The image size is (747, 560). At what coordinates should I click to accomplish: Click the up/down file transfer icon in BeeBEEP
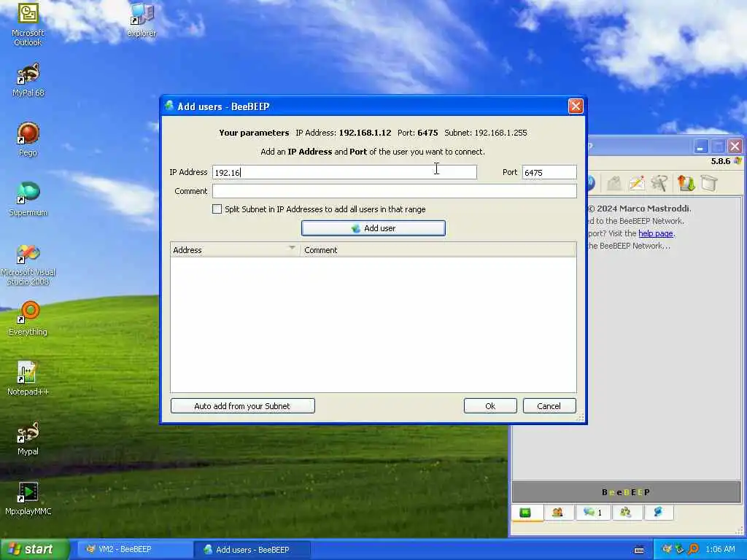tap(686, 183)
